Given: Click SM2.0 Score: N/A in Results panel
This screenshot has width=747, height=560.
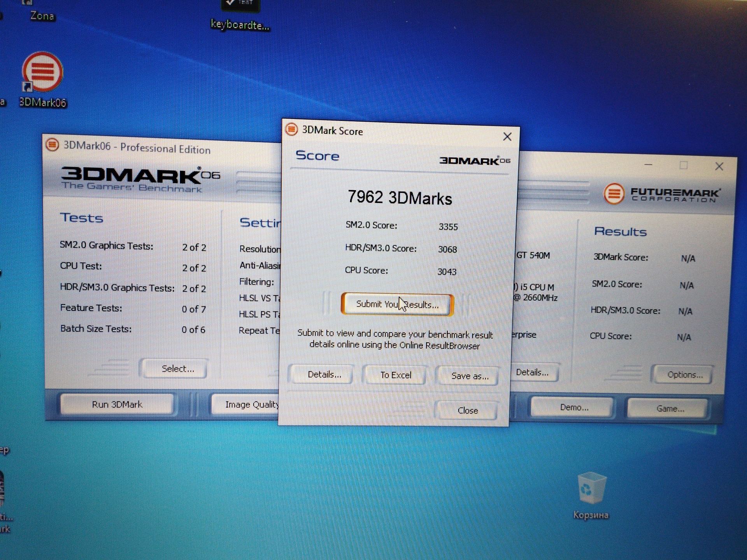Looking at the screenshot, I should (643, 285).
